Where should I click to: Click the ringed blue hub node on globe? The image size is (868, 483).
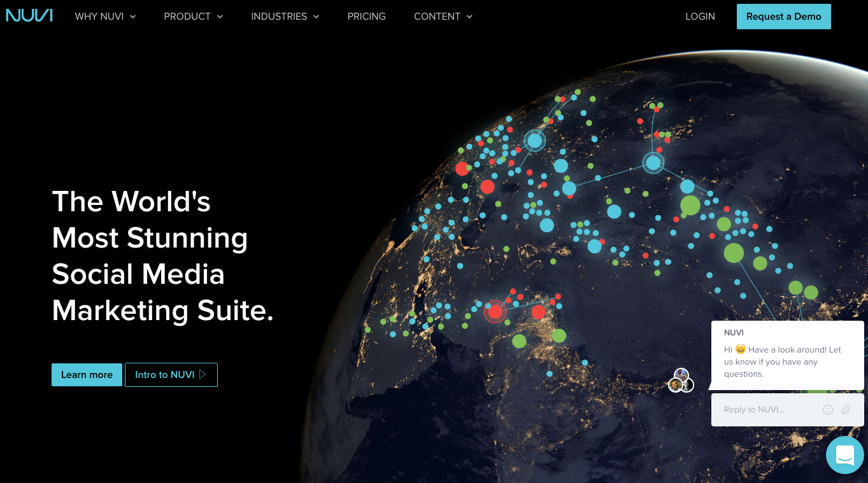click(x=653, y=163)
